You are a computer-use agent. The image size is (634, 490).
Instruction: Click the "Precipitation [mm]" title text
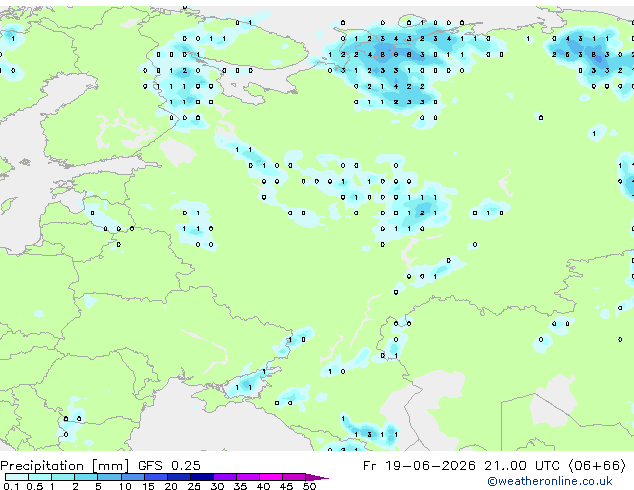[x=65, y=466]
